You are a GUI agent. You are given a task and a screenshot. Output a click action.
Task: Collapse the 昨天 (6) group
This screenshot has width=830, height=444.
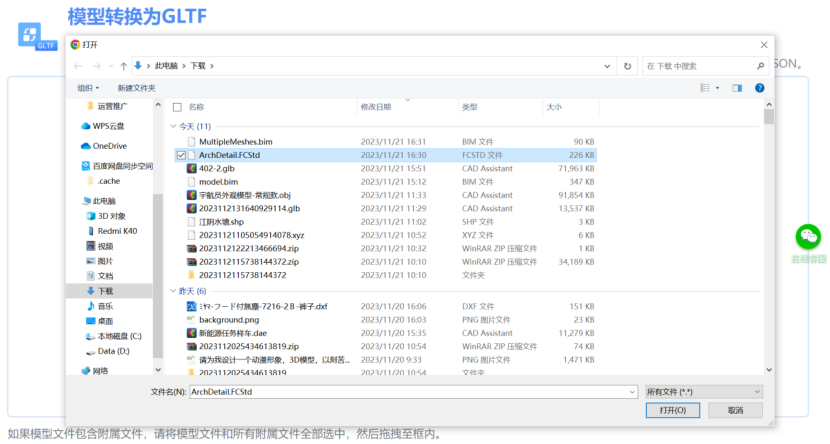tap(173, 291)
